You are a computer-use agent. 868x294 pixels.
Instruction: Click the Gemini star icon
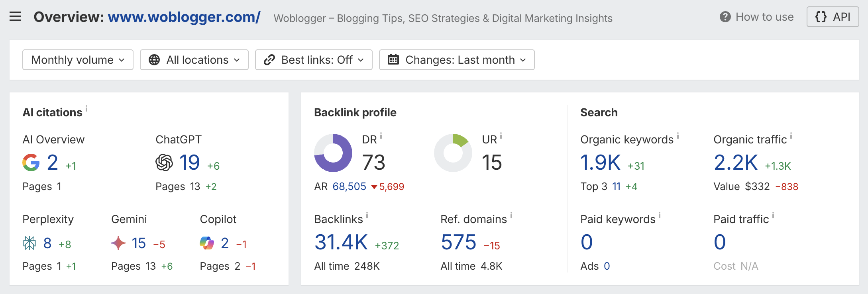tap(118, 243)
